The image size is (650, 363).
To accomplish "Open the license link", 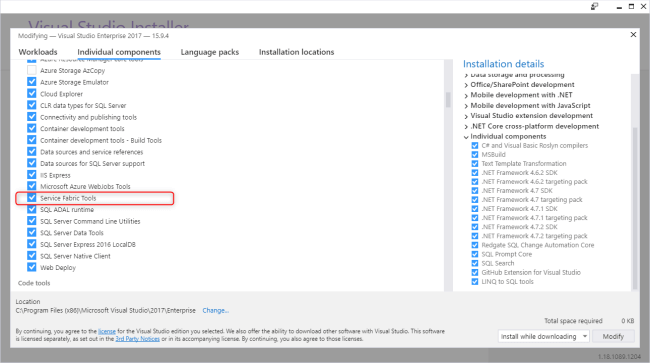I will 107,331.
